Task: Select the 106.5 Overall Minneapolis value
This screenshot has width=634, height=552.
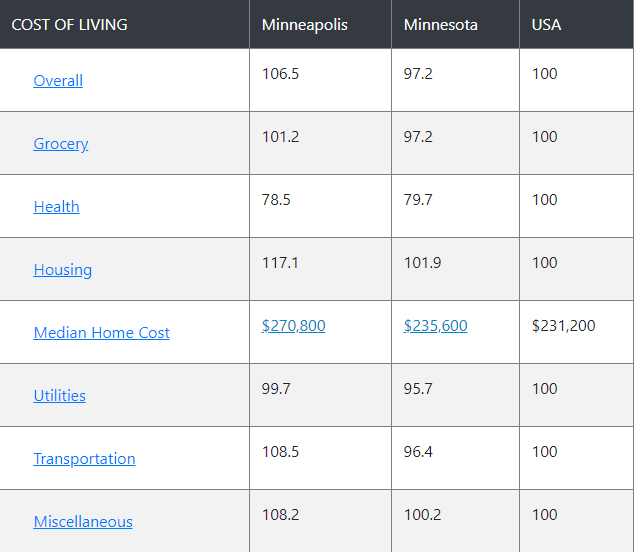Action: [280, 74]
